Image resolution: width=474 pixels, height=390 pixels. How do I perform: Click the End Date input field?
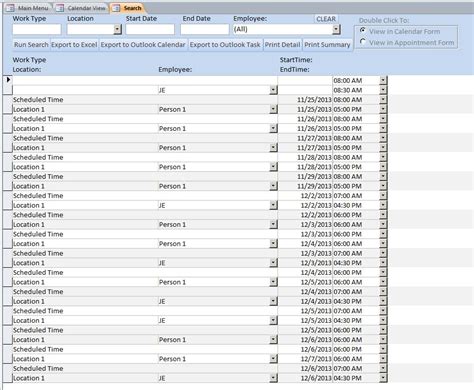click(x=205, y=30)
